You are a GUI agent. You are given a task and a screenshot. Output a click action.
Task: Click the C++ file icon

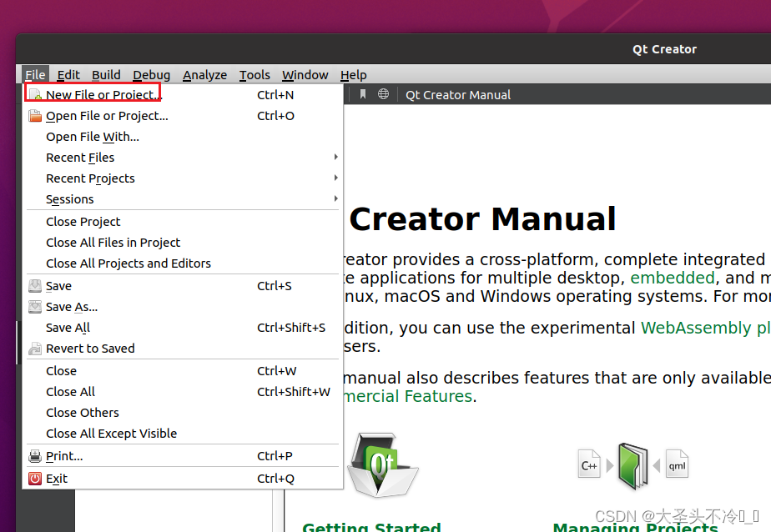(589, 464)
